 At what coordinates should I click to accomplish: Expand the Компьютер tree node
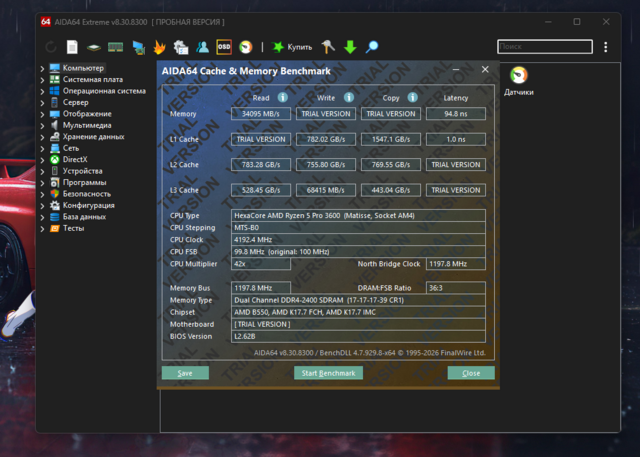point(42,69)
